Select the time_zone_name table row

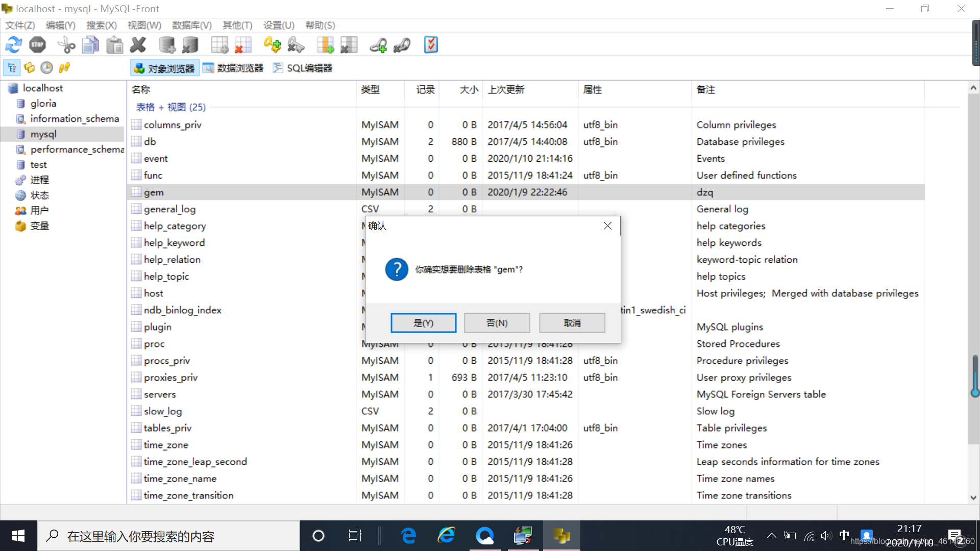(526, 478)
